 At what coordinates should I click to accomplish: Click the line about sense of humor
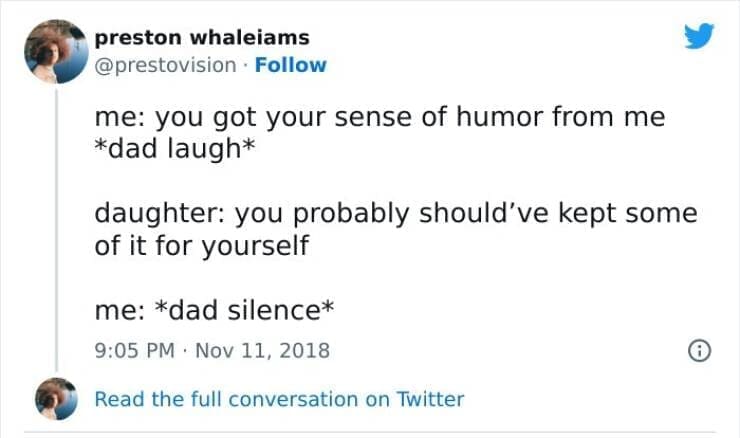[x=380, y=117]
